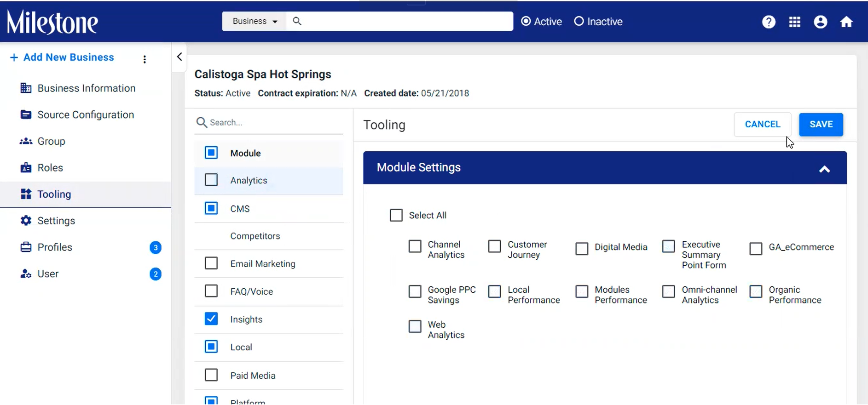868x405 pixels.
Task: Enable the Channel Analytics checkbox
Action: tap(415, 246)
